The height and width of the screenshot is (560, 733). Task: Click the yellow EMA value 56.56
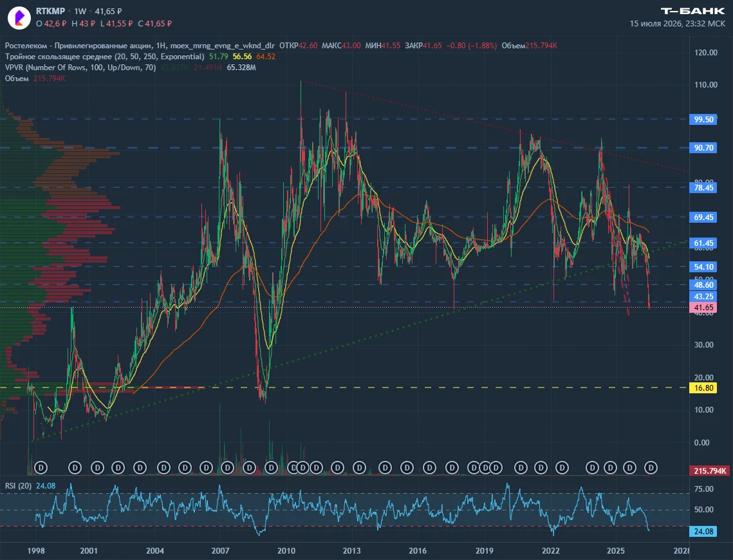tap(242, 57)
